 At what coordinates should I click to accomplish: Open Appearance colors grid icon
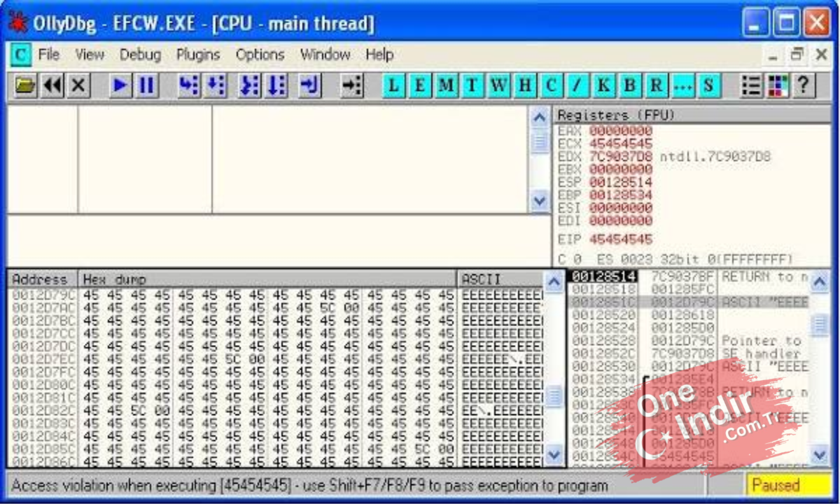coord(778,85)
